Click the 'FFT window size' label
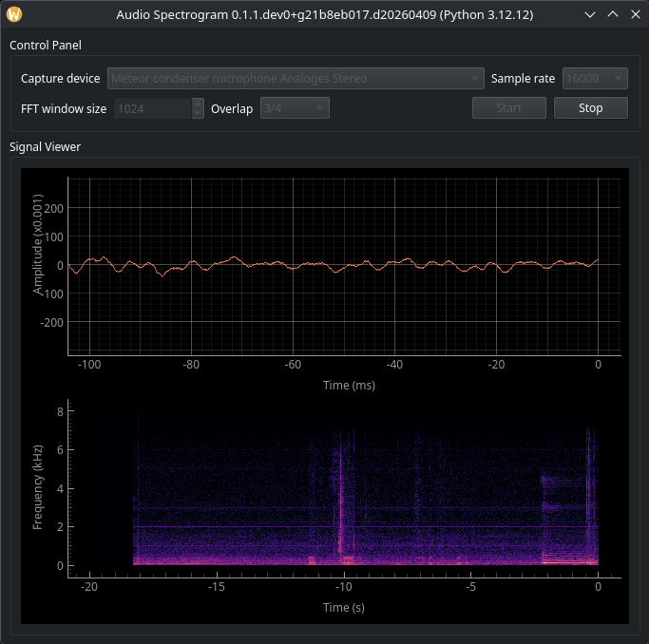The height and width of the screenshot is (644, 649). click(x=64, y=109)
